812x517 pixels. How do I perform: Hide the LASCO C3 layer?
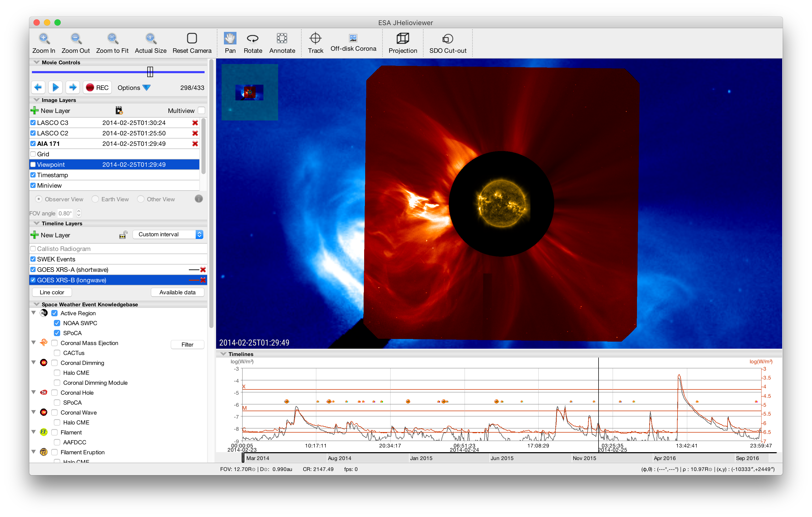pos(33,123)
